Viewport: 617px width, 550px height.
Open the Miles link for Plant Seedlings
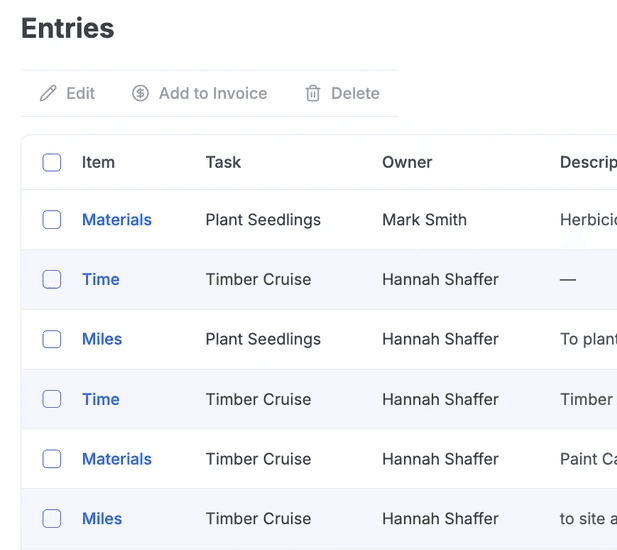pyautogui.click(x=102, y=340)
